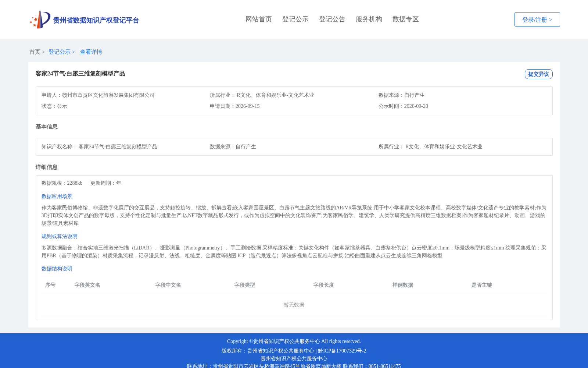Go to 网站首页 menu item
Viewport: 588px width, 368px height.
pyautogui.click(x=259, y=19)
